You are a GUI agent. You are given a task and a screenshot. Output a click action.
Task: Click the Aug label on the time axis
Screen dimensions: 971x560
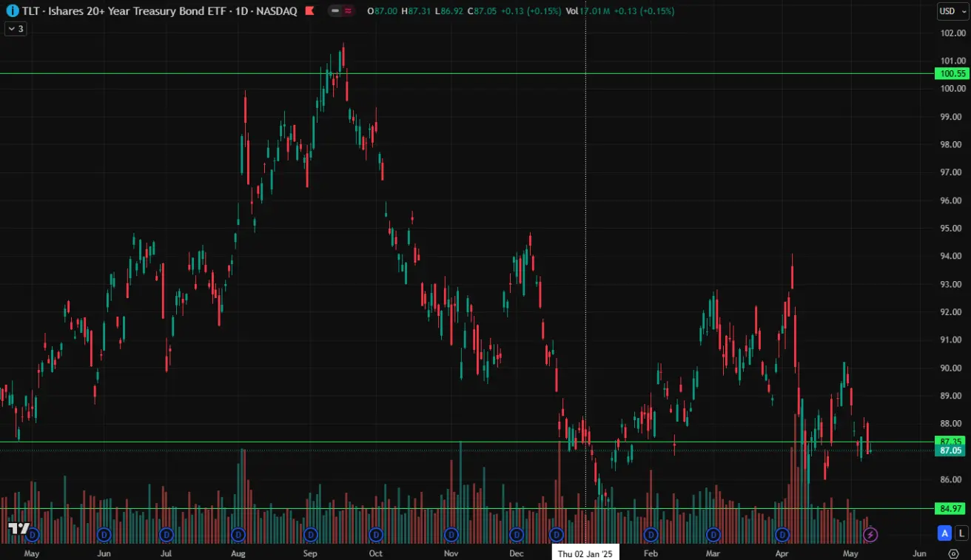pos(238,553)
